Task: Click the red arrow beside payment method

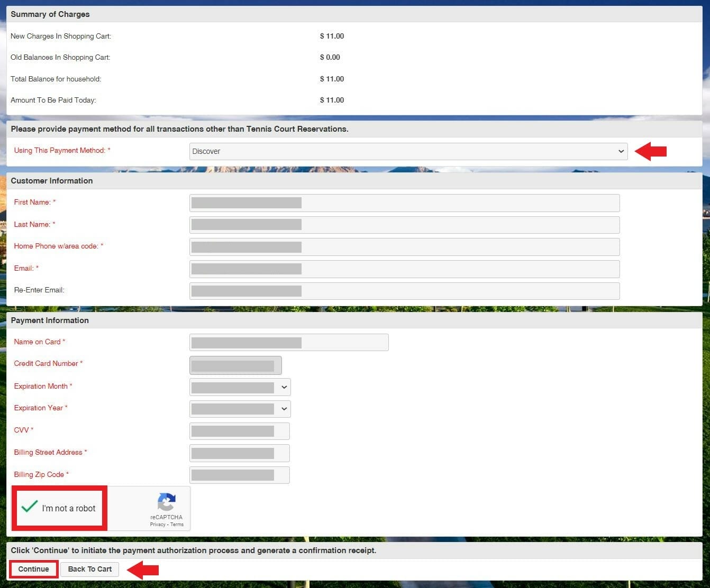Action: (651, 152)
